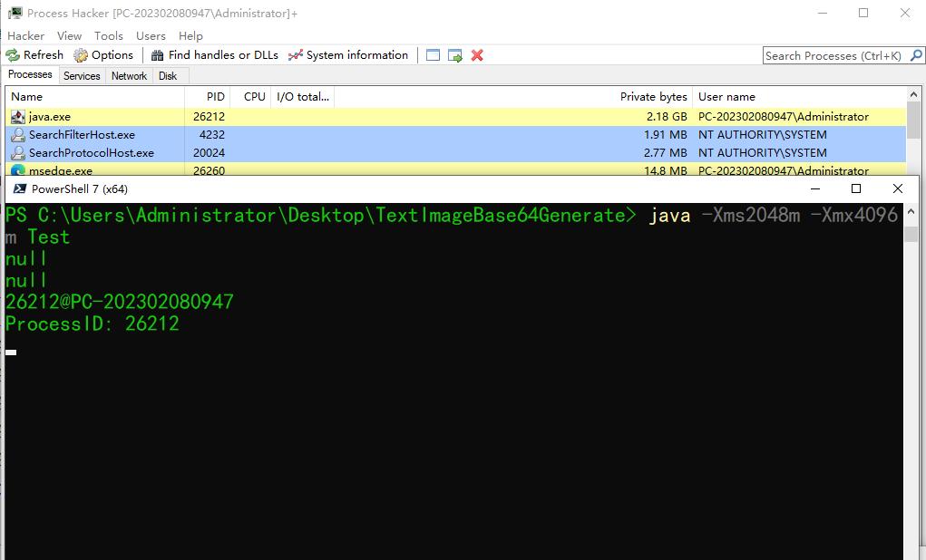
Task: Click the process list scroll-up arrow
Action: coord(913,95)
